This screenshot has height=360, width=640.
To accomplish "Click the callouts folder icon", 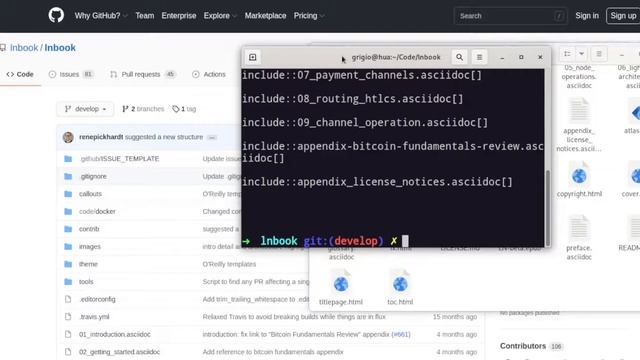I will pos(68,194).
